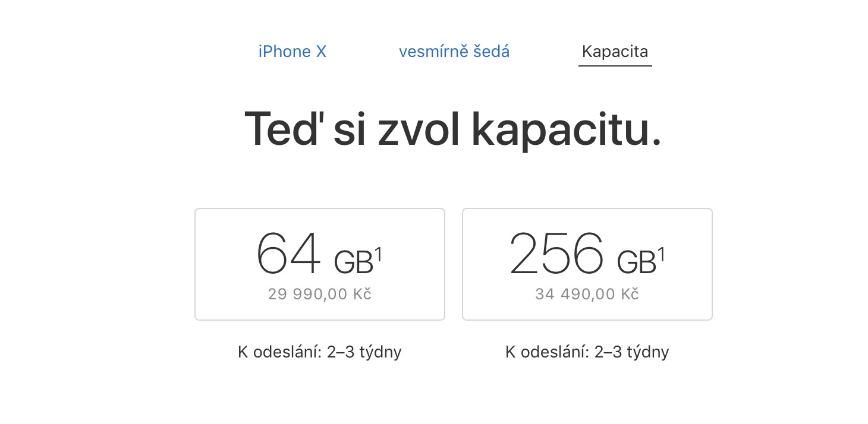Go back to the iPhone X step
Viewport: 868px width, 424px height.
coord(292,52)
